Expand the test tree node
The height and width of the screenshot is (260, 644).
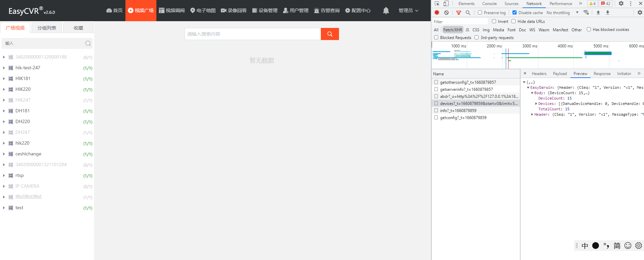click(x=4, y=208)
